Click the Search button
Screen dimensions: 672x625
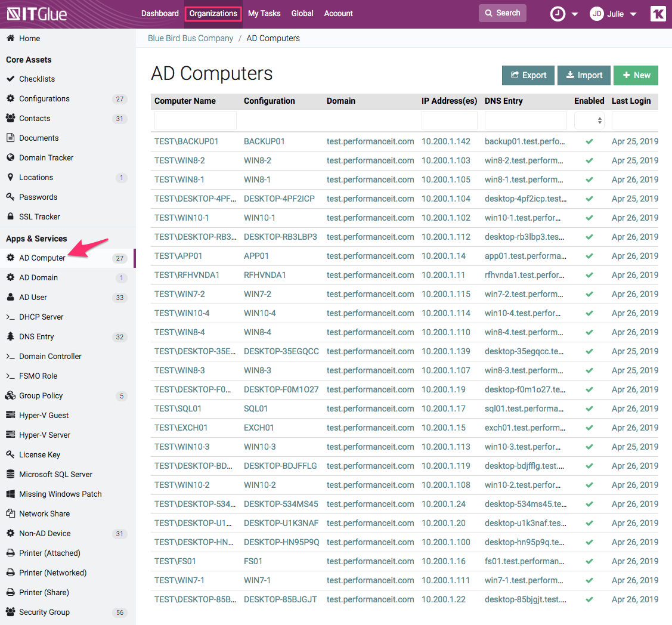(502, 13)
